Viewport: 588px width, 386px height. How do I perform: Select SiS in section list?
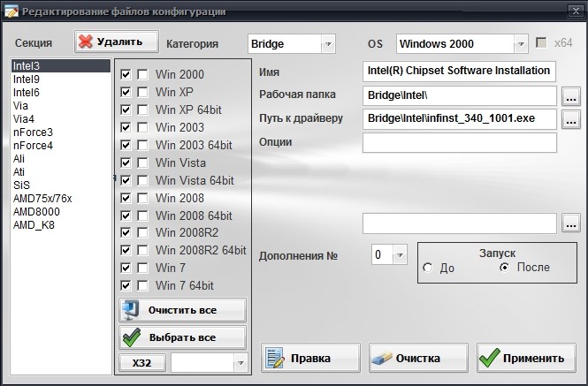(x=61, y=185)
